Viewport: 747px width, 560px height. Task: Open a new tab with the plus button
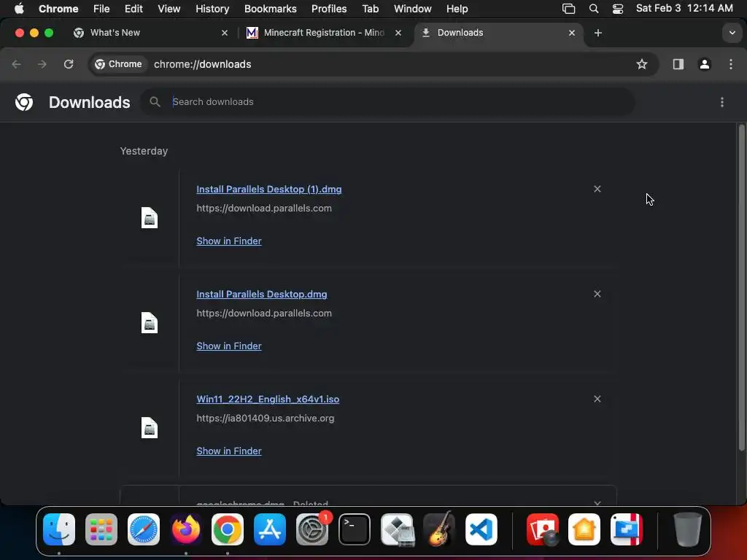click(x=598, y=33)
